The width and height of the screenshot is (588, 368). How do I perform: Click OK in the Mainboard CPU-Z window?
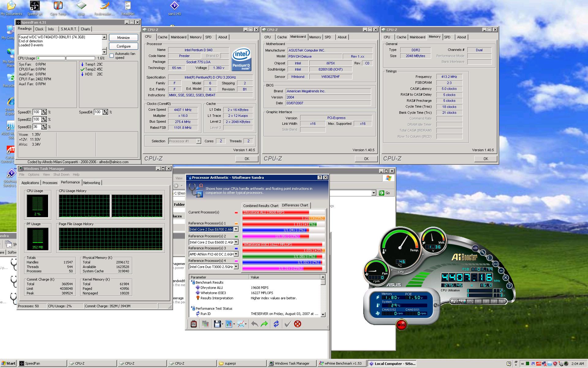pyautogui.click(x=366, y=159)
